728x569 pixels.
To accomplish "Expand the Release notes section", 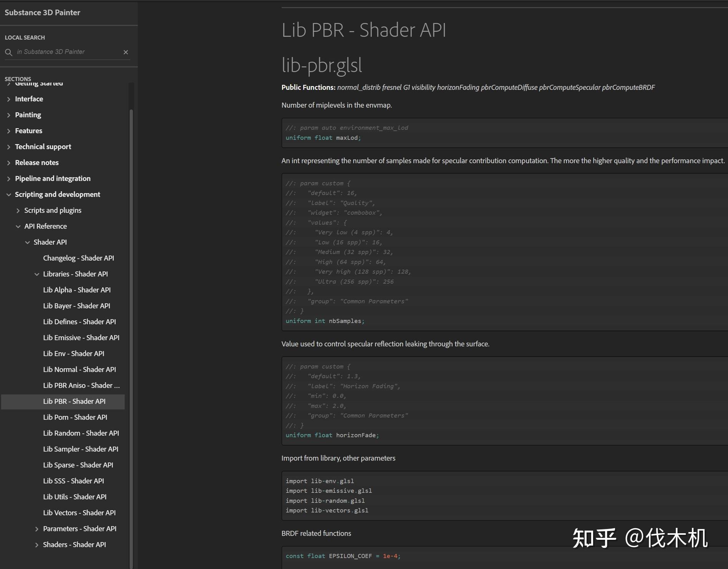I will pos(9,163).
